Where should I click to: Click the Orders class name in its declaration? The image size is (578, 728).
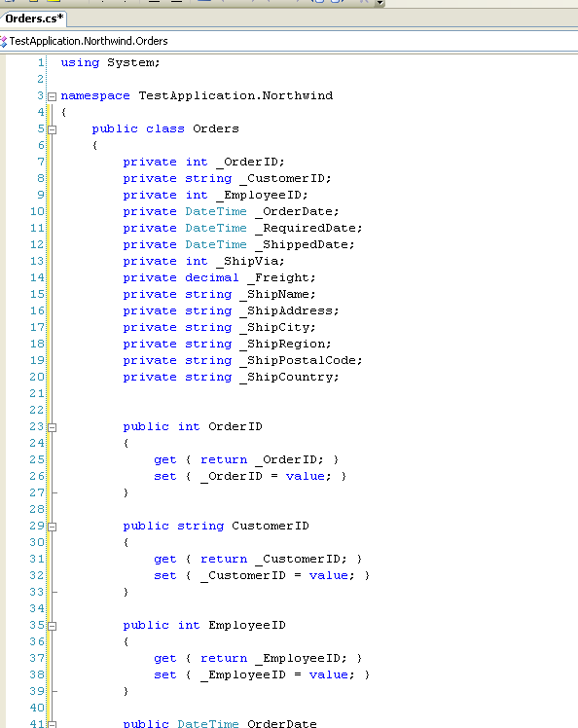[216, 128]
